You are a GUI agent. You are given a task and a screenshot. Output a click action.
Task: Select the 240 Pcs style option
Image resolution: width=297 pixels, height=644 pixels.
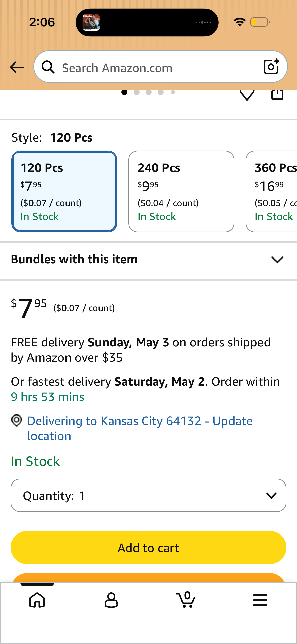(x=181, y=191)
